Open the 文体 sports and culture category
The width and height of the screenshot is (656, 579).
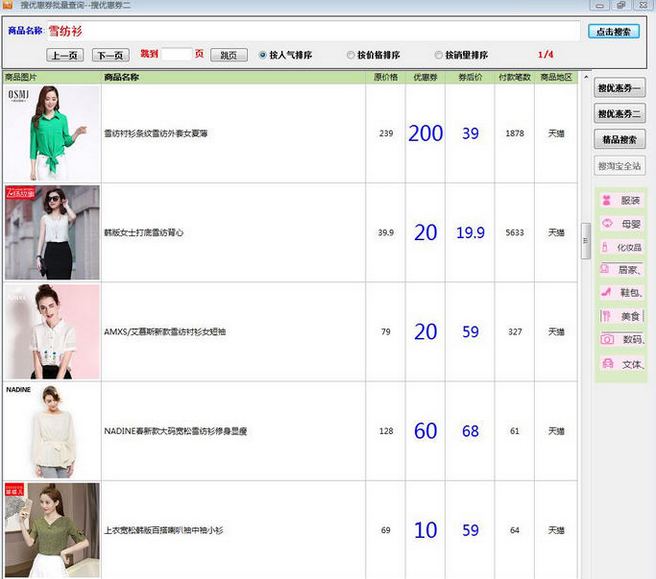[x=607, y=364]
